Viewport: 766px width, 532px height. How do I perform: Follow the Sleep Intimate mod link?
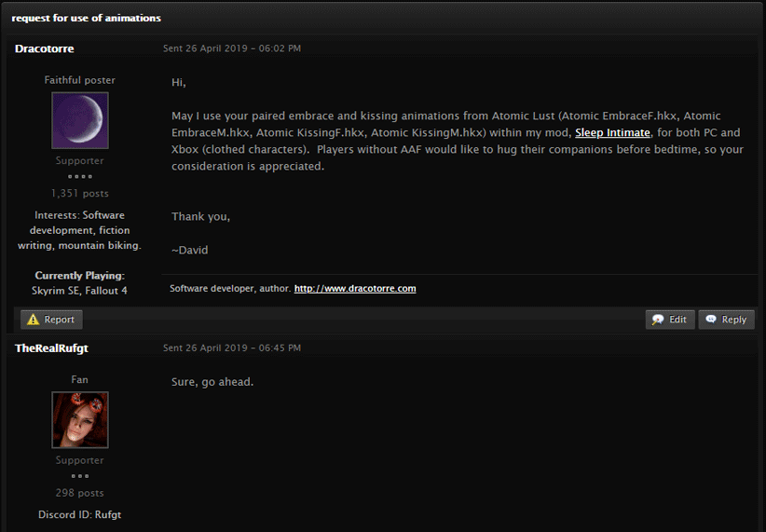(612, 132)
